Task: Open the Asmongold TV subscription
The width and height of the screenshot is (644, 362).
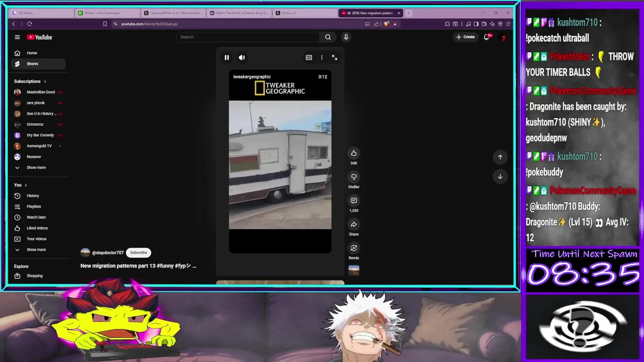Action: (38, 146)
